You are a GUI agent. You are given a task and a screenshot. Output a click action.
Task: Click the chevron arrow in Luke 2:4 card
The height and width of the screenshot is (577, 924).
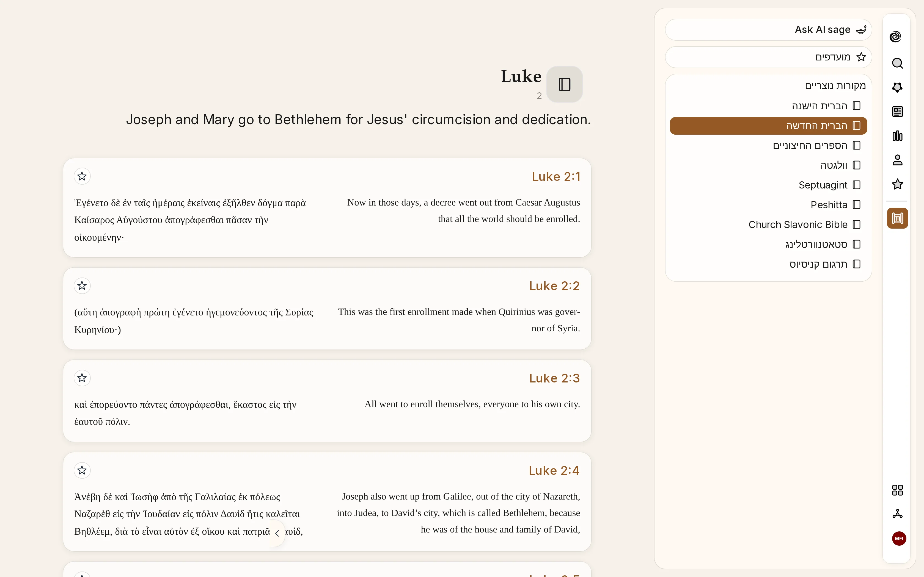tap(277, 533)
